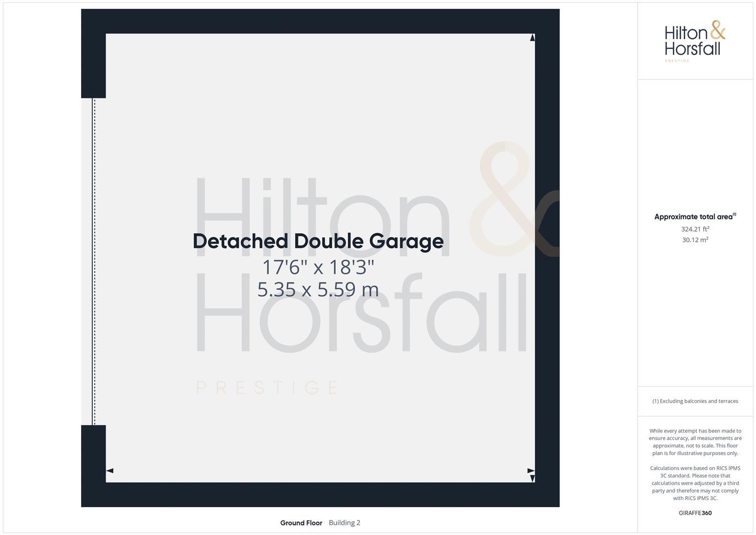Click the upward dimension arrow at top right
756x535 pixels.
tap(532, 38)
